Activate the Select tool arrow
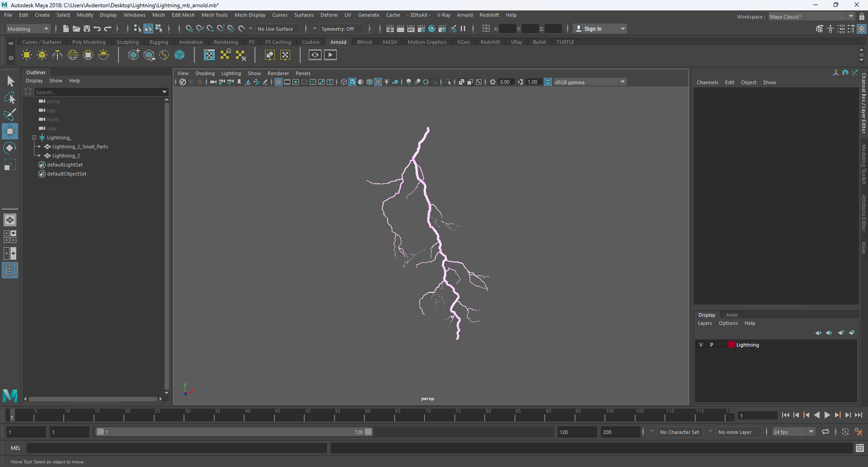 pyautogui.click(x=10, y=81)
